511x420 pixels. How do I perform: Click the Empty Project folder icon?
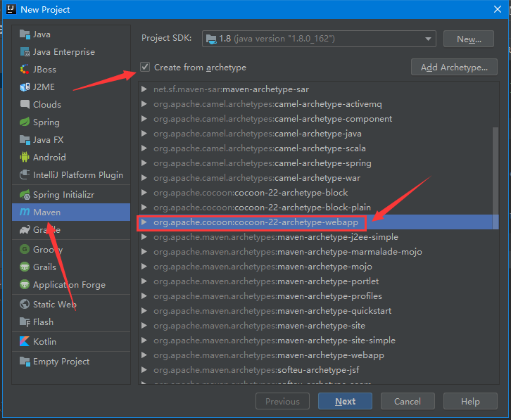25,362
